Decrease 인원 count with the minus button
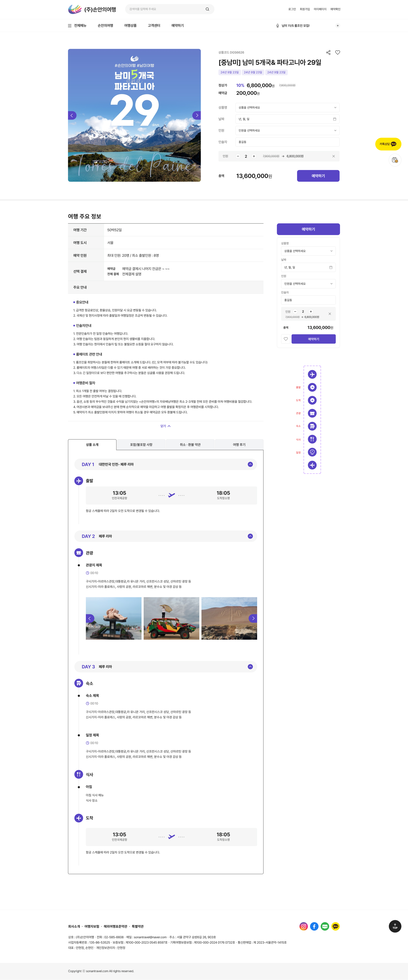Viewport: 408px width, 980px height. 238,156
